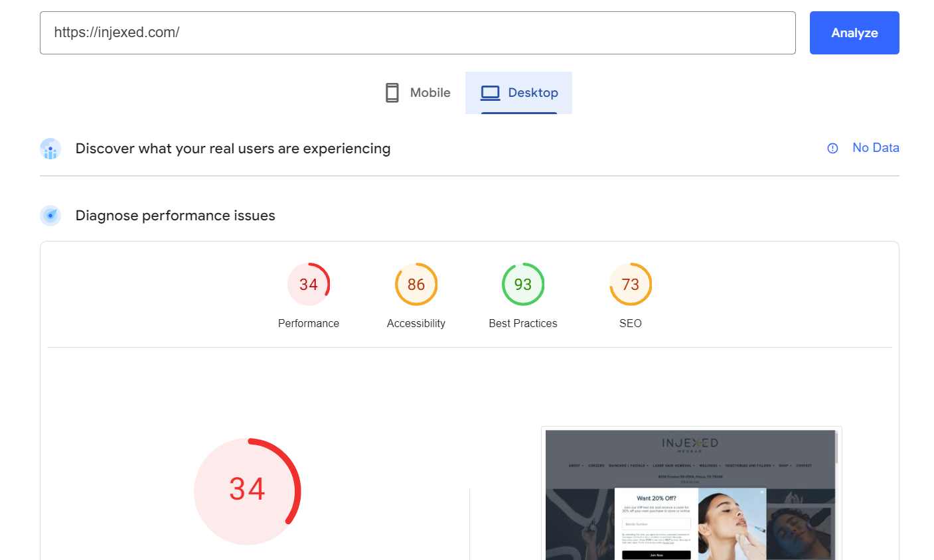Jump to Performance score gauge 34
Image resolution: width=934 pixels, height=560 pixels.
coord(309,284)
